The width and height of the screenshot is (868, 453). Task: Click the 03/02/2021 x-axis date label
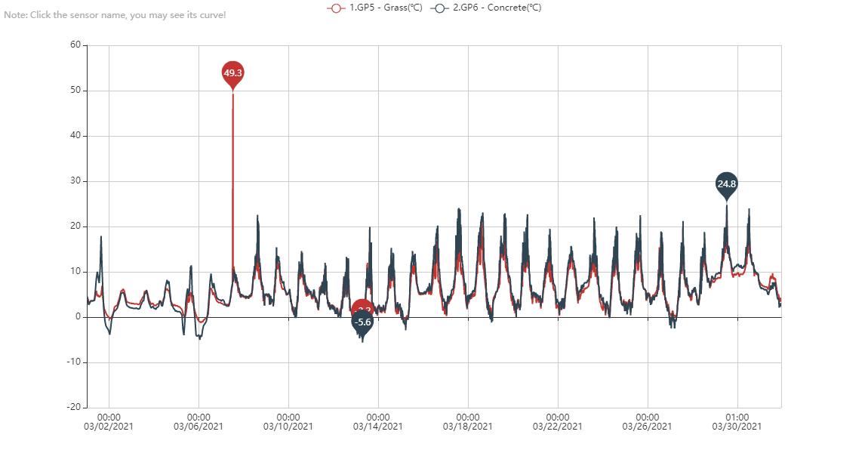coord(109,426)
